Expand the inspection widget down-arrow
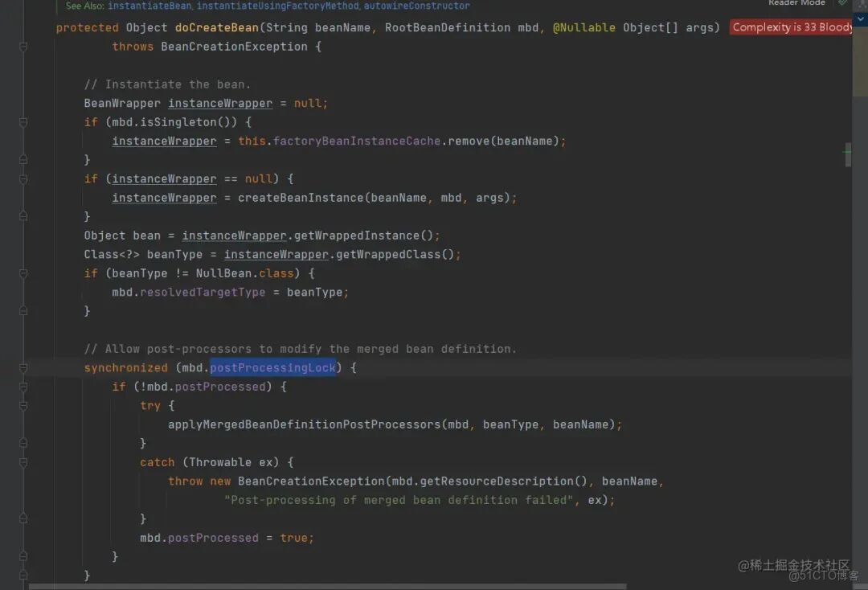This screenshot has width=868, height=590. click(860, 18)
